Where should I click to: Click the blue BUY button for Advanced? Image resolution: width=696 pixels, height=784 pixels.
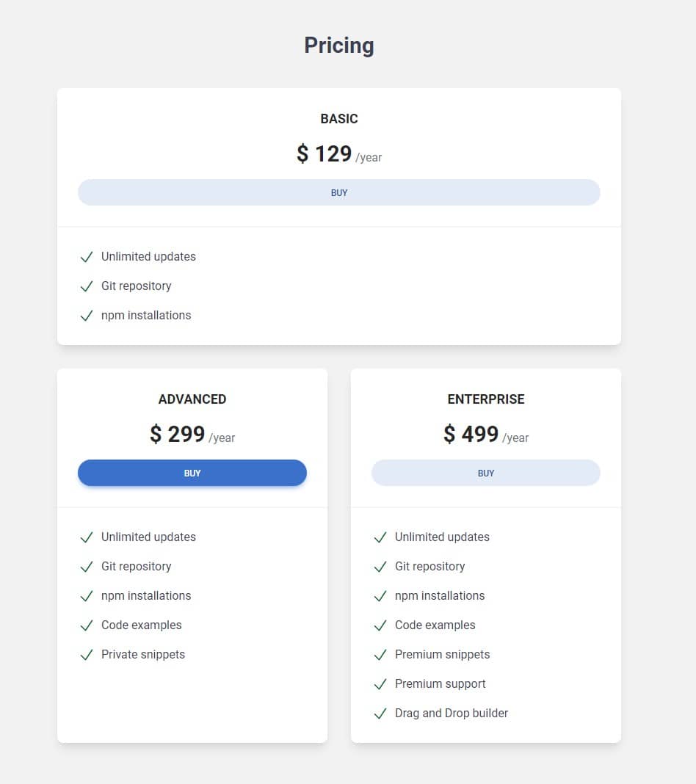point(192,473)
